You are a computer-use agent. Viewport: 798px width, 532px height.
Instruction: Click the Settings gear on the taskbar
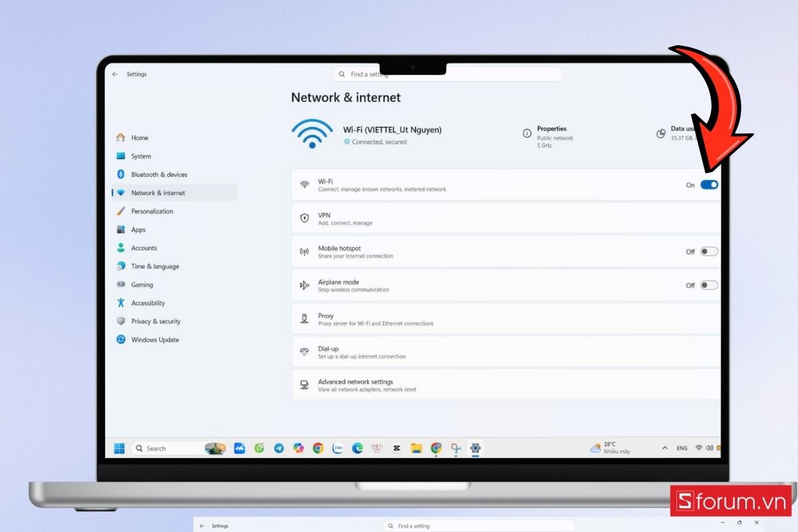475,448
